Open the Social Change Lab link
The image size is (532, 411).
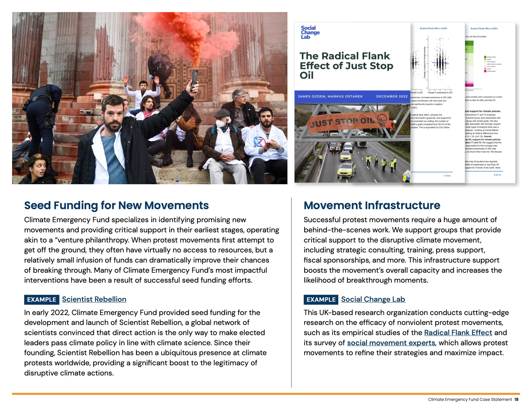click(x=373, y=299)
